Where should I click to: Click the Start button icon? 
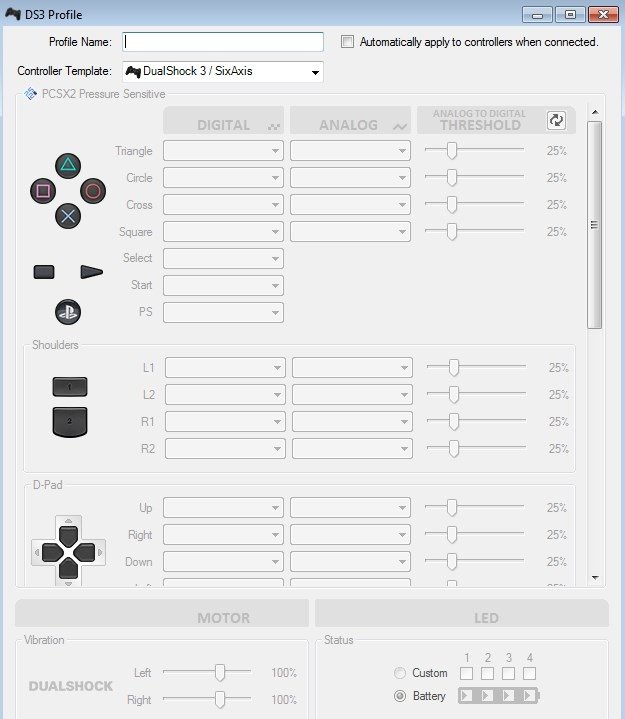point(92,272)
